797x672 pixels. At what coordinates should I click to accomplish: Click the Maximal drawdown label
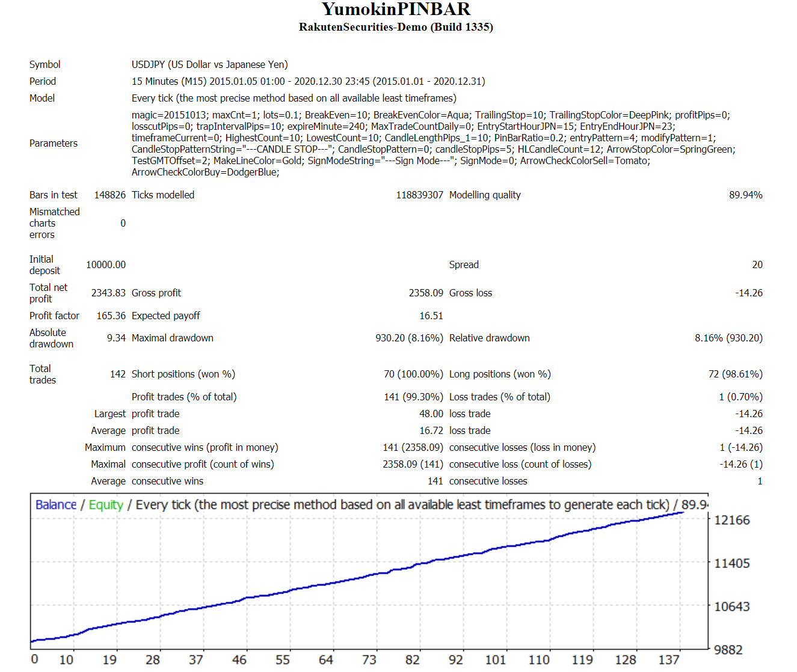[173, 338]
